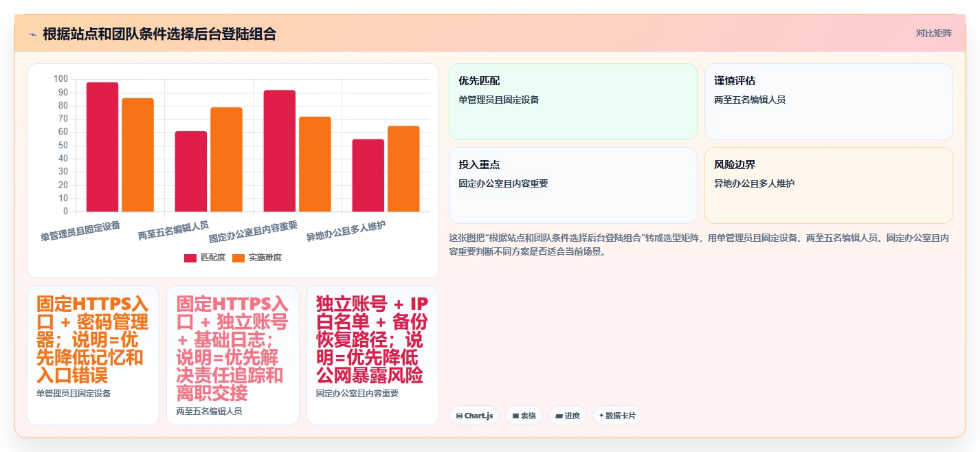Select the 进度 tag chip
This screenshot has height=452, width=980.
[x=567, y=416]
